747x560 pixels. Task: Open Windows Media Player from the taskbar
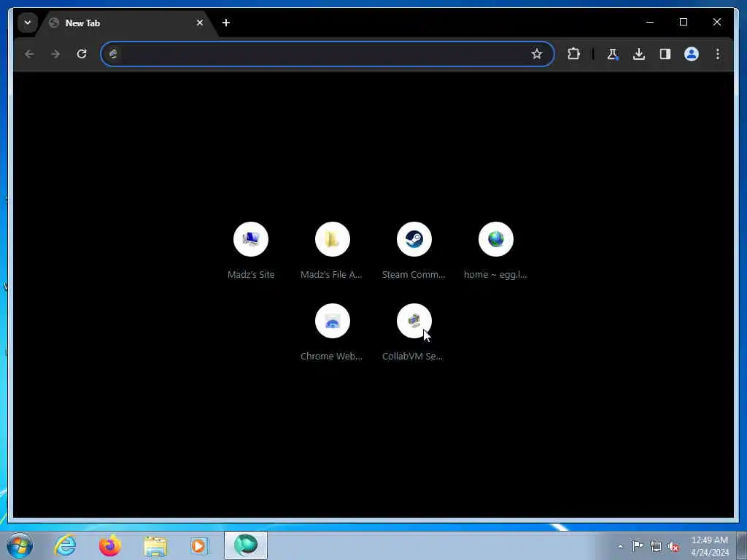(x=200, y=545)
